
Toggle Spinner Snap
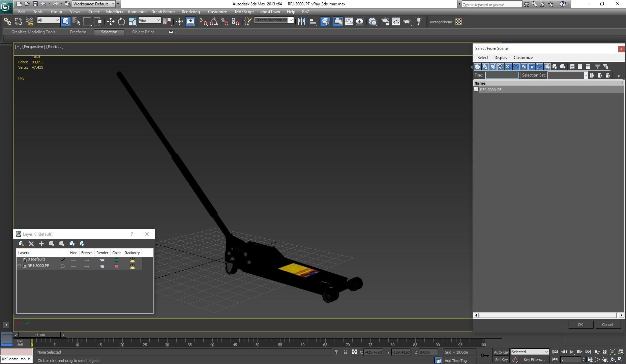click(x=236, y=22)
